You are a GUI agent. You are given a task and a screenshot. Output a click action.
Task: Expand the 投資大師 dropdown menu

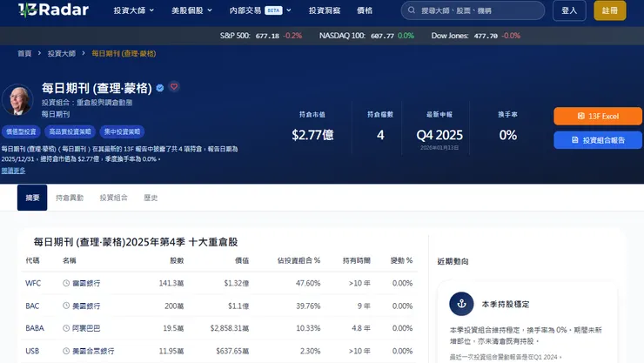pos(133,10)
